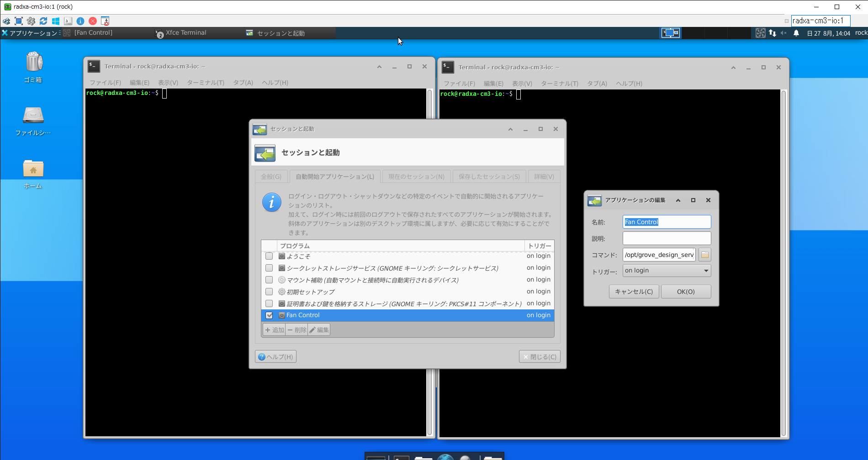Click the 追加 add button
The width and height of the screenshot is (868, 460).
click(274, 330)
